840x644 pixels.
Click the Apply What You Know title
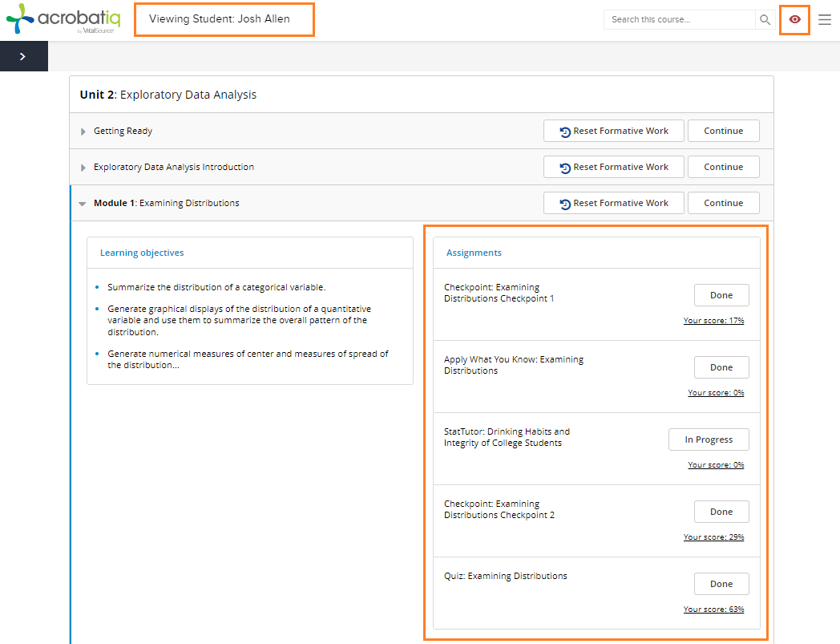click(513, 365)
